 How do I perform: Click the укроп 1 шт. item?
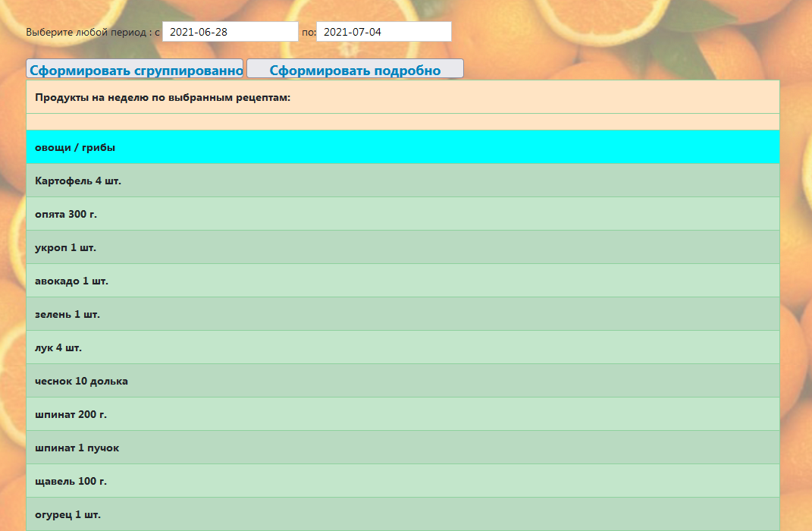click(x=403, y=247)
